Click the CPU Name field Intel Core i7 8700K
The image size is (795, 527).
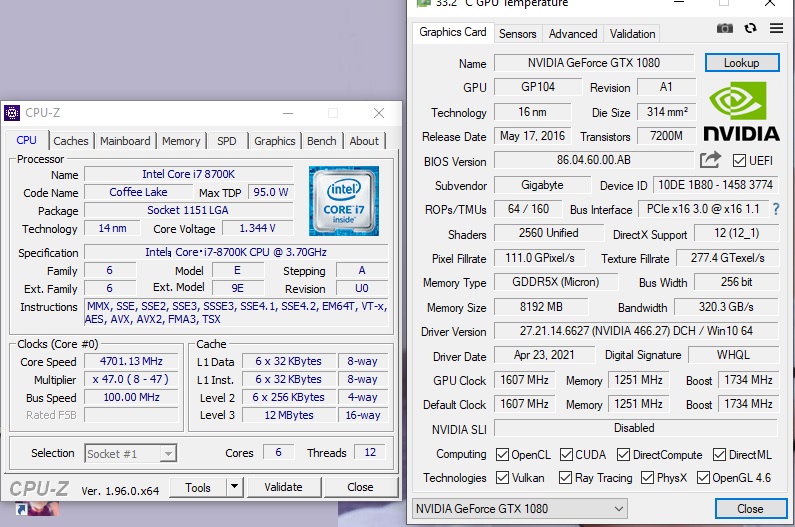point(189,174)
